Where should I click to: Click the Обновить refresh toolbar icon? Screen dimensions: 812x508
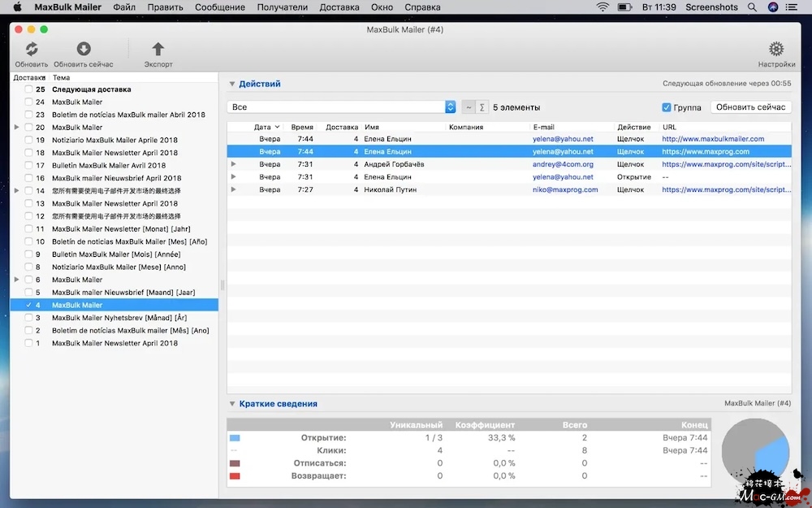32,50
